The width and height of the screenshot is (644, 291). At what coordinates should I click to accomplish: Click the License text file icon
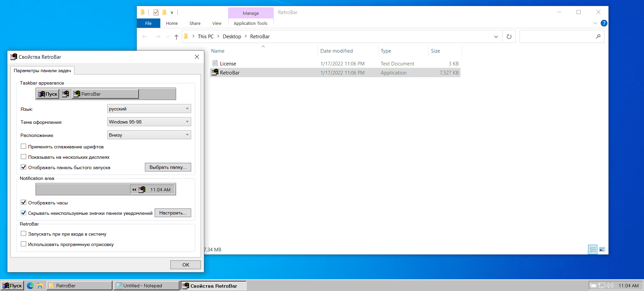pyautogui.click(x=215, y=63)
